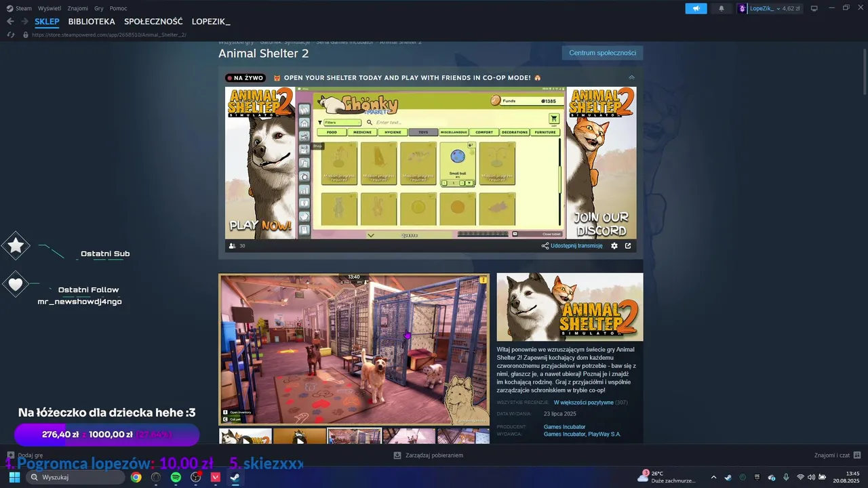Open the Pomoc menu

point(118,8)
